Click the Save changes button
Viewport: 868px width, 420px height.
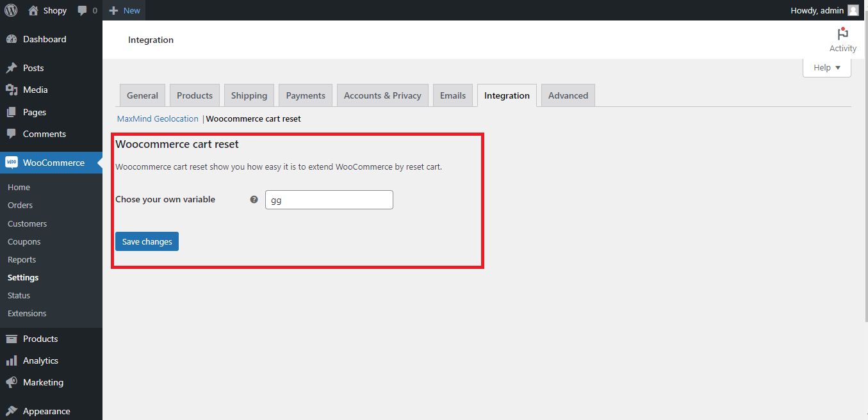coord(147,241)
